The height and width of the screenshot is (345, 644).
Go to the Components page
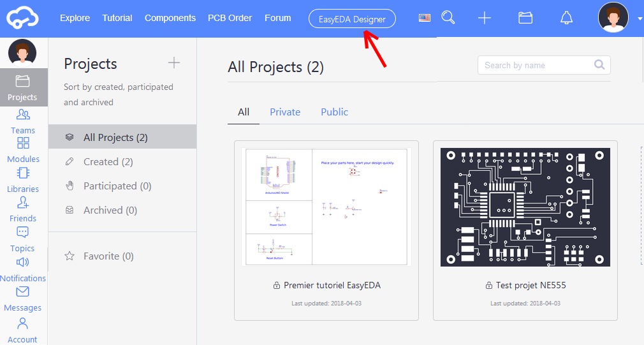(170, 18)
